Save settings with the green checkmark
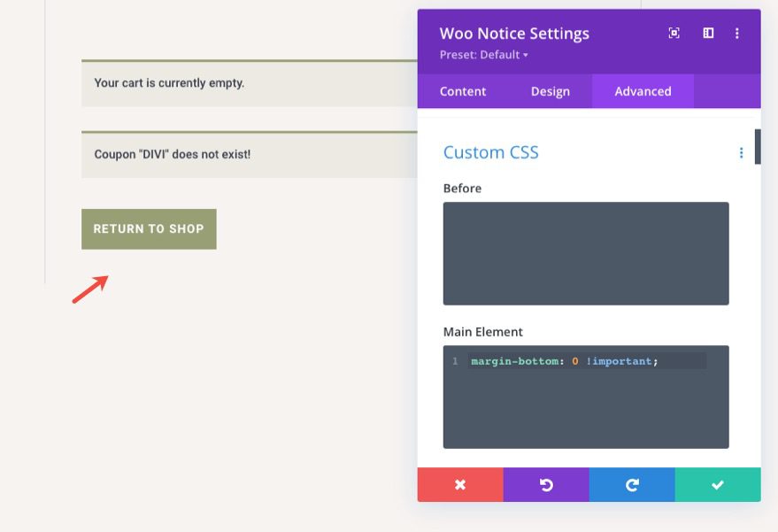 click(718, 485)
